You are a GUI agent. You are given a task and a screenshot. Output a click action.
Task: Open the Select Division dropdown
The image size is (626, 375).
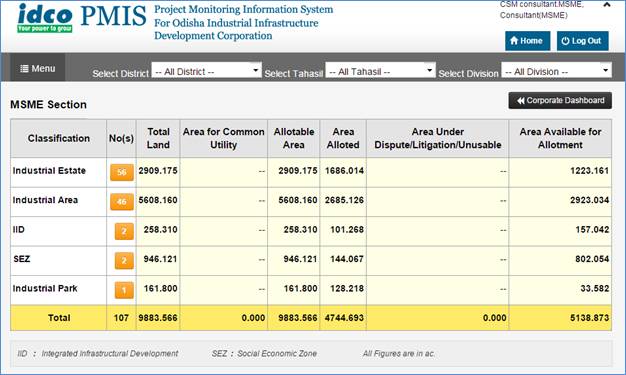tap(556, 70)
